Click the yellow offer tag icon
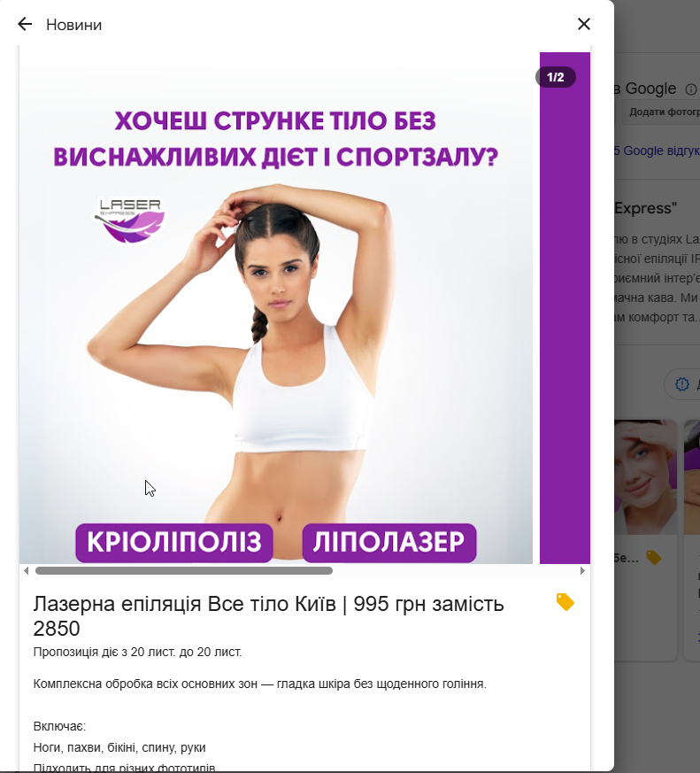This screenshot has width=700, height=773. [x=565, y=602]
